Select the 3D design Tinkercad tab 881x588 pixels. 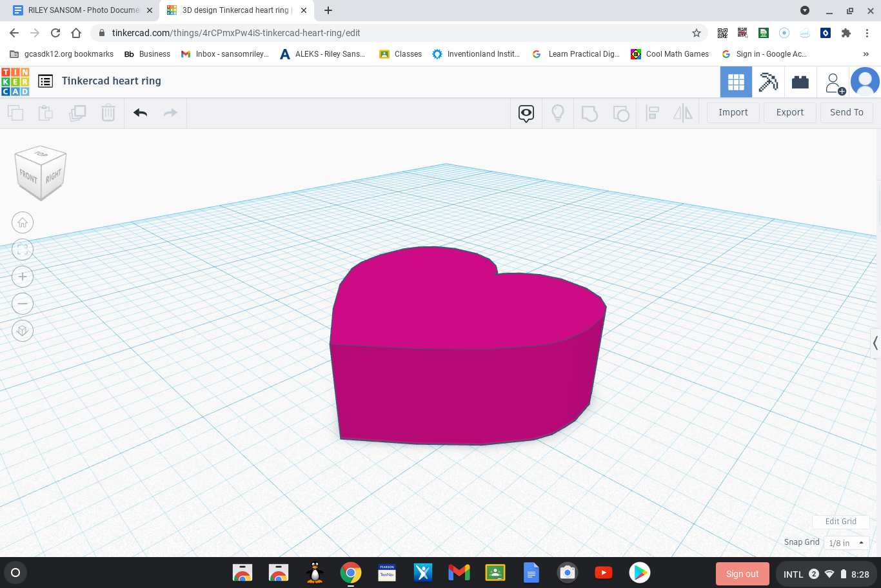pyautogui.click(x=235, y=10)
